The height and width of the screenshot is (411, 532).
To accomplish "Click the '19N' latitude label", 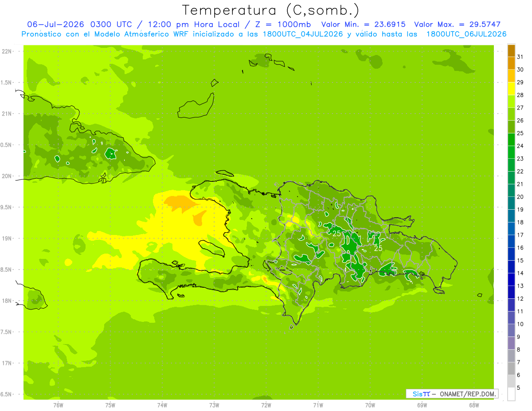I will (x=7, y=239).
